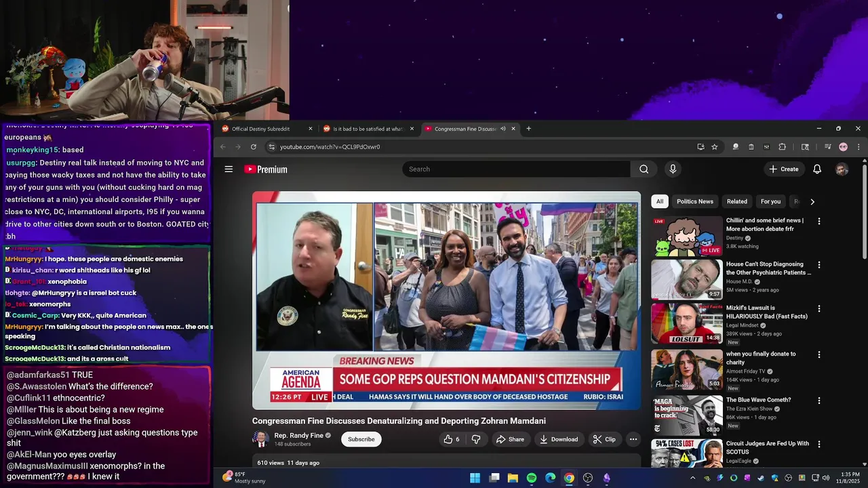Open Windows Start menu
This screenshot has width=868, height=488.
coord(475,478)
